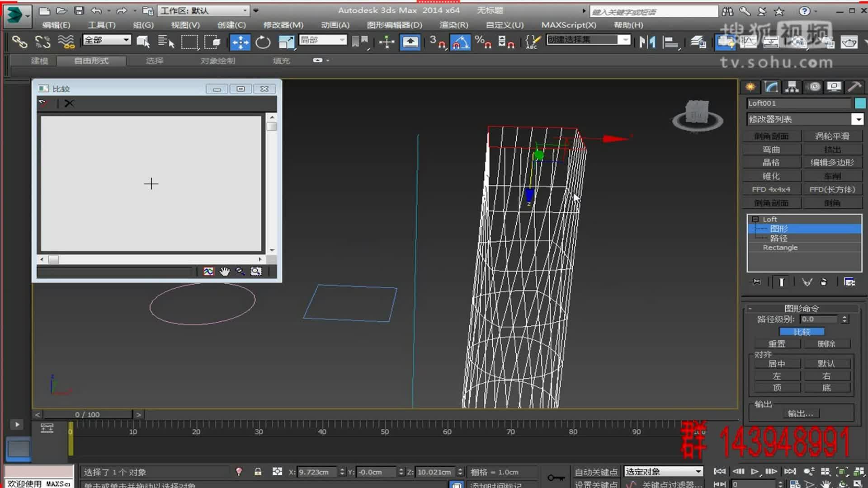Enable 自动关键点 auto key mode
Screen dimensions: 868x488
tap(596, 471)
